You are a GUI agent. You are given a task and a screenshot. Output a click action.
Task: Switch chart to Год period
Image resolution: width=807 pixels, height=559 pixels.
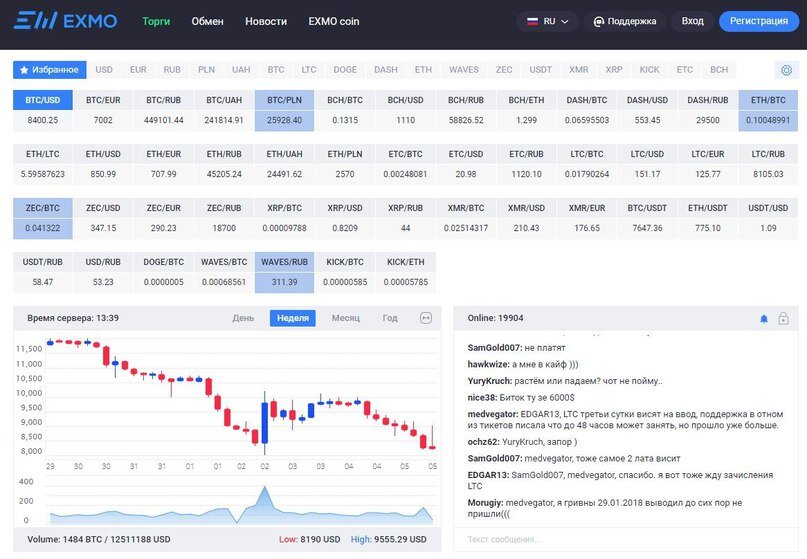pyautogui.click(x=390, y=318)
